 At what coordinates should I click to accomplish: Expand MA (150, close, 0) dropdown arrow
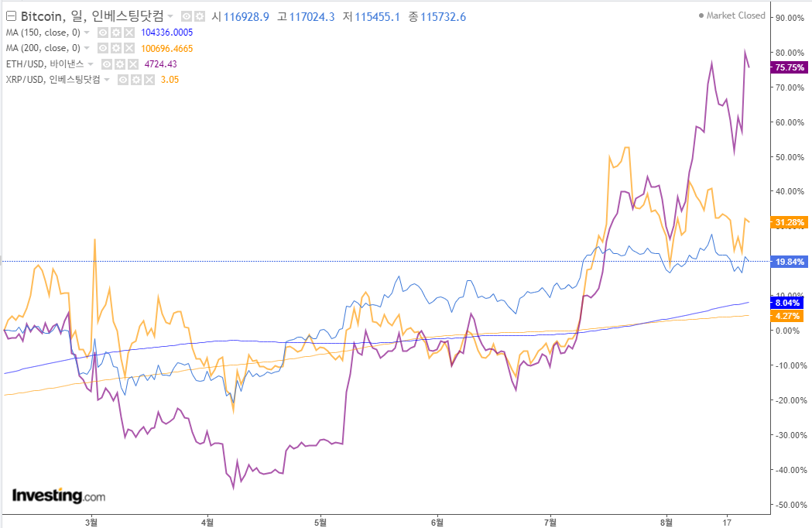(87, 33)
